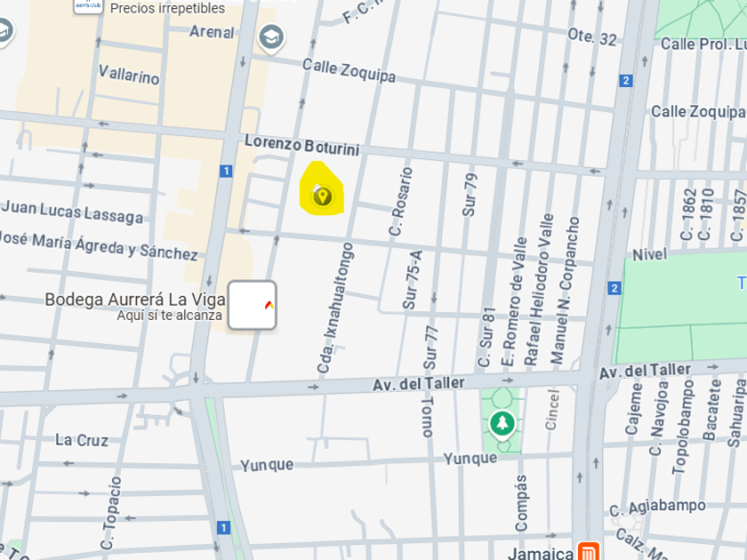Click the central Av. del Taller label
Screen dimensions: 747x560
pyautogui.click(x=419, y=384)
